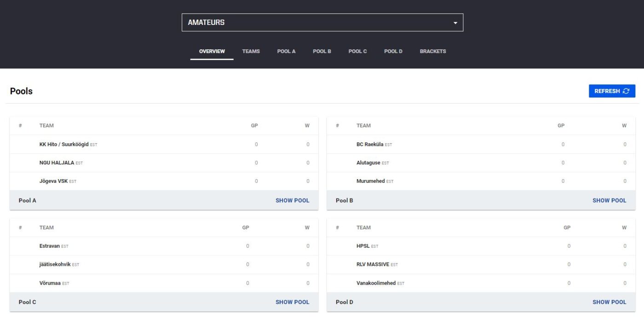Open BC Raeküla team entry
Image resolution: width=644 pixels, height=322 pixels.
370,144
